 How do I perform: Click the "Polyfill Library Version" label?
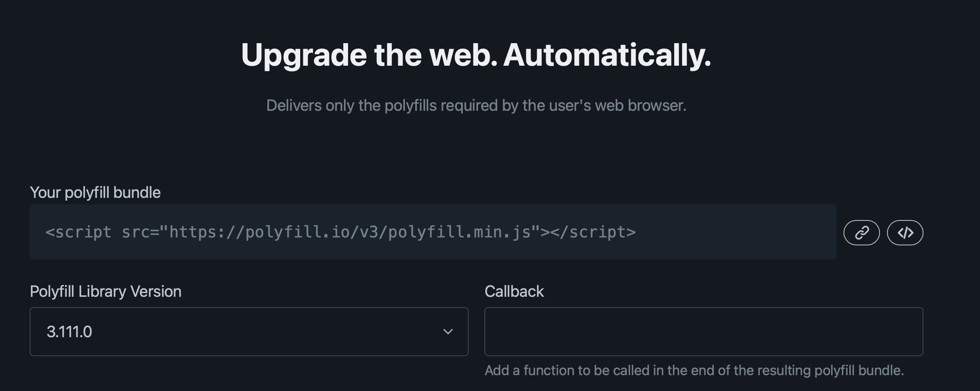[106, 292]
